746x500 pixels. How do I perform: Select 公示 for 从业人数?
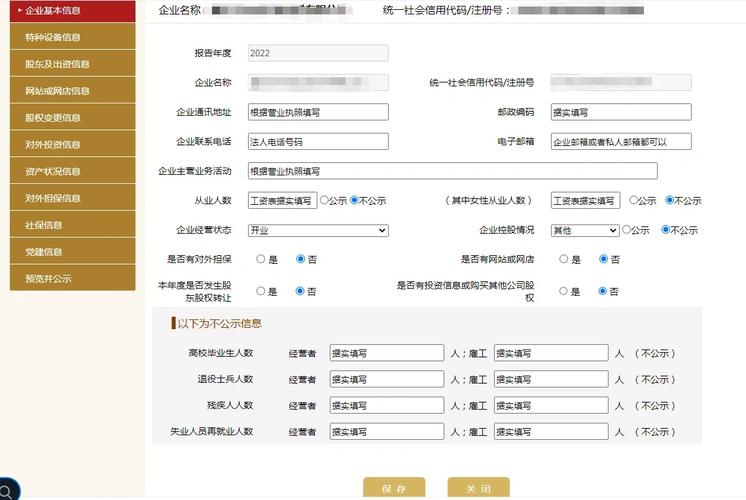click(324, 200)
